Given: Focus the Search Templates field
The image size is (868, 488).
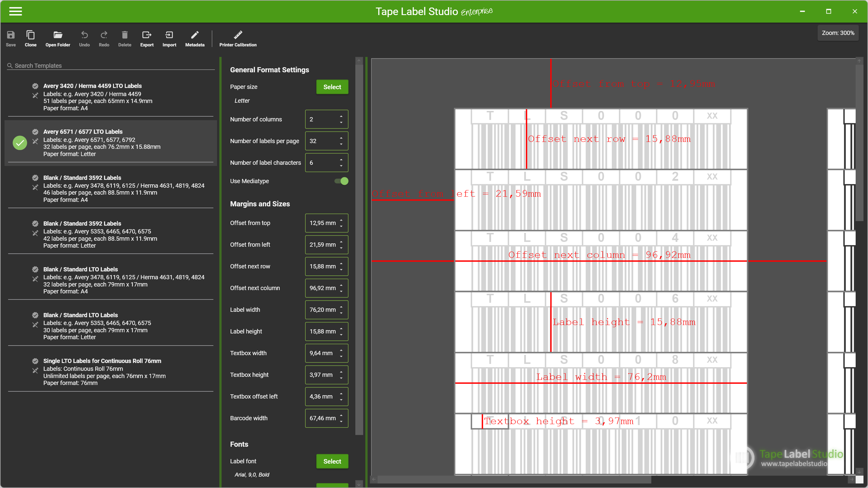Looking at the screenshot, I should [x=111, y=66].
